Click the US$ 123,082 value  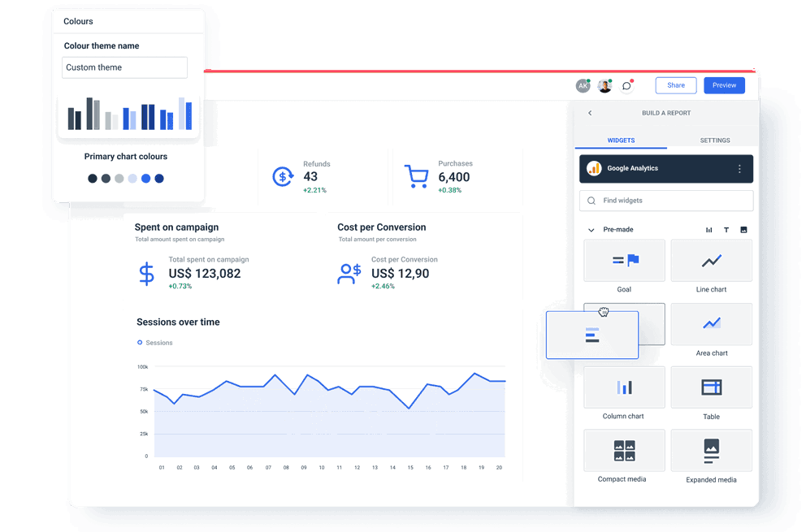pyautogui.click(x=205, y=274)
